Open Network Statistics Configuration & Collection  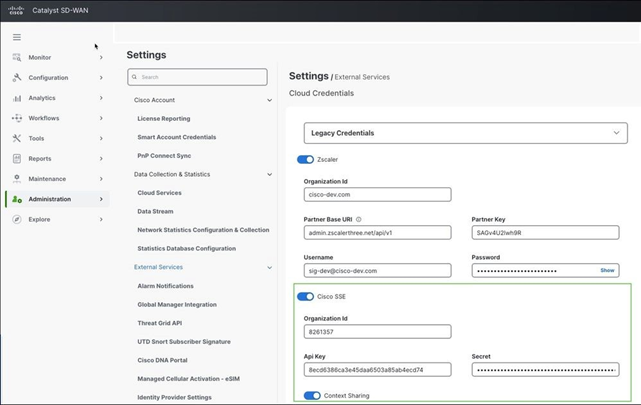point(203,230)
